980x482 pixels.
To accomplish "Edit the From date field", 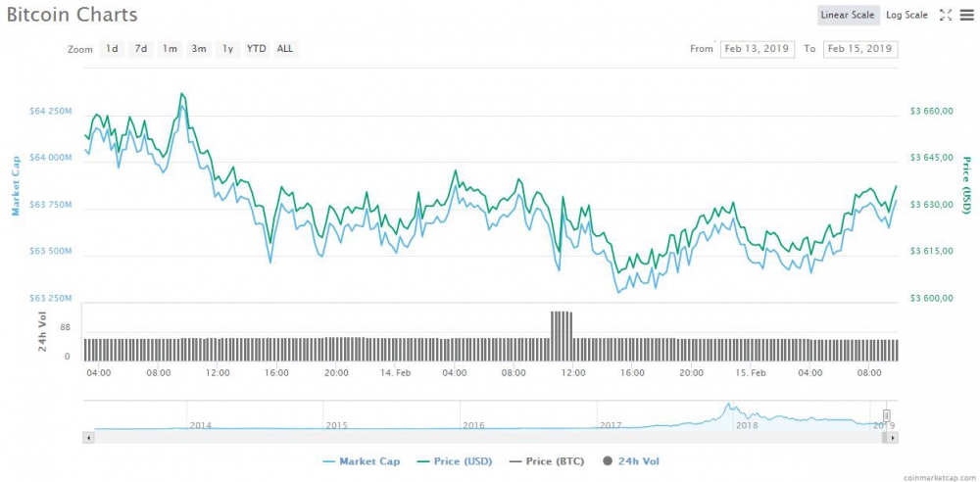I will coord(757,49).
